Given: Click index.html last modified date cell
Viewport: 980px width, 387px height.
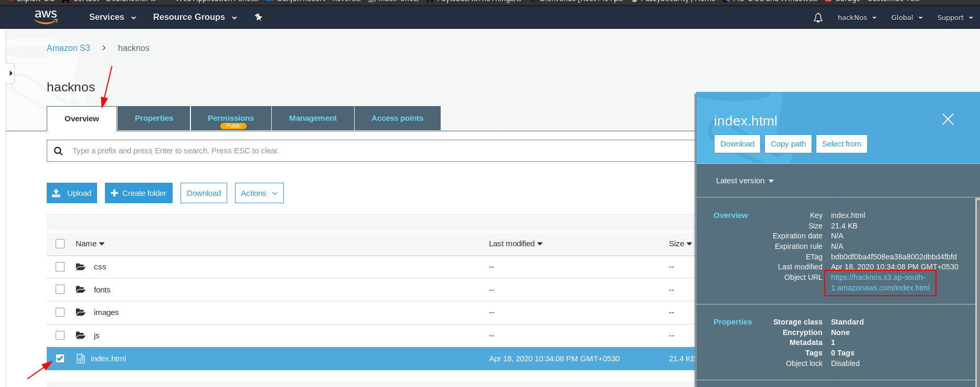Looking at the screenshot, I should click(554, 359).
